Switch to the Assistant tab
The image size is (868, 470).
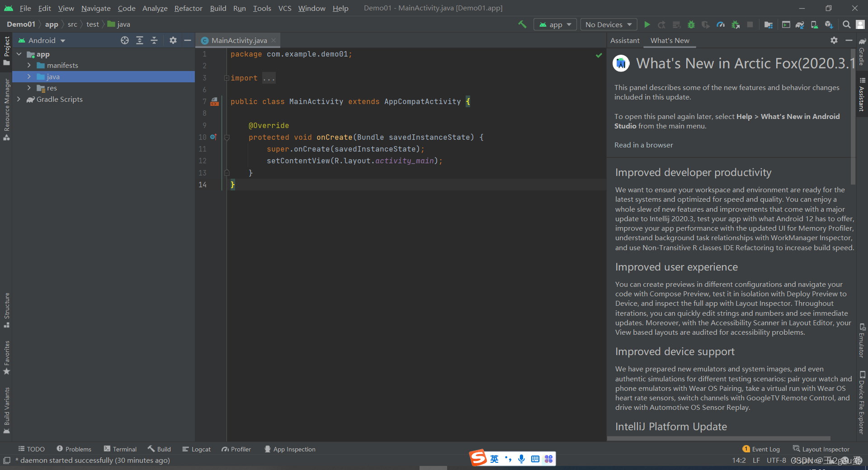(625, 40)
